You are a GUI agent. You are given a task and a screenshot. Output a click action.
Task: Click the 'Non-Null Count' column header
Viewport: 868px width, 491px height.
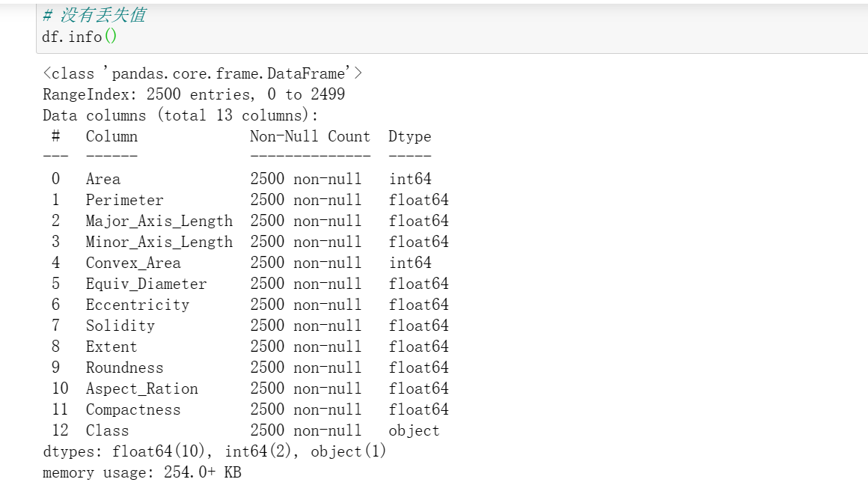(310, 136)
